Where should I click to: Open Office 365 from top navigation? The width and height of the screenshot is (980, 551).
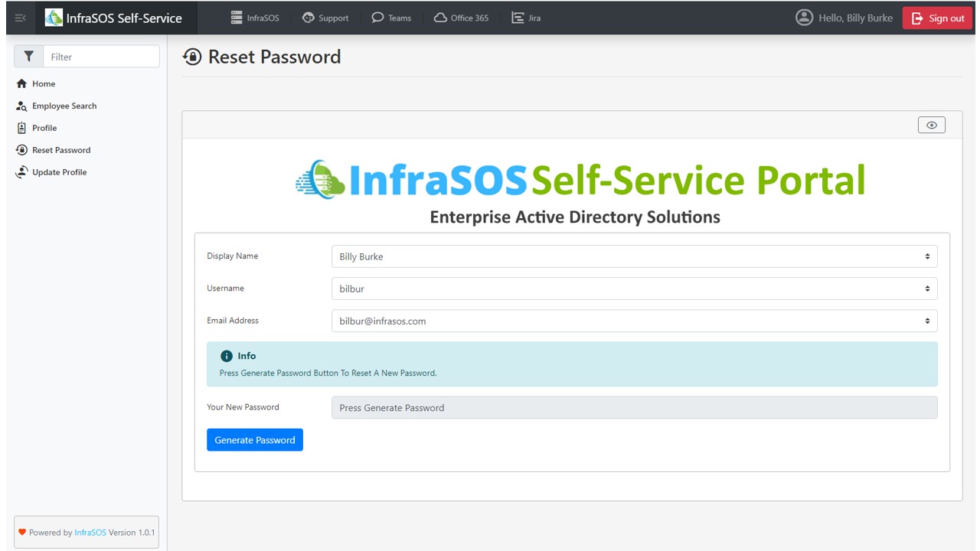pos(461,18)
